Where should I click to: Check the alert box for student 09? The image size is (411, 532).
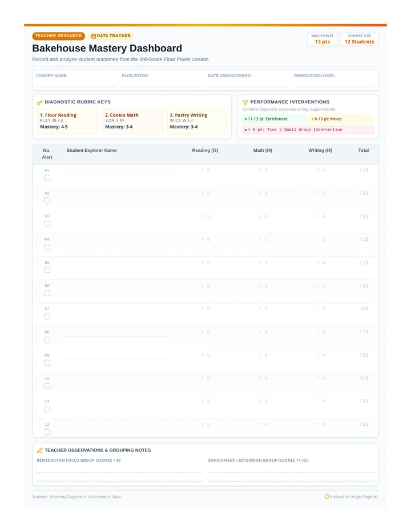click(x=47, y=362)
